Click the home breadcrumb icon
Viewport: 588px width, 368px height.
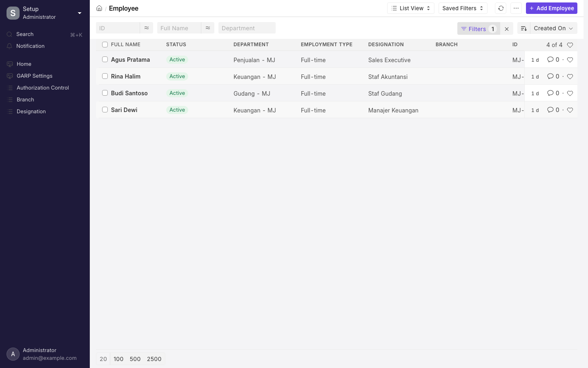coord(99,8)
